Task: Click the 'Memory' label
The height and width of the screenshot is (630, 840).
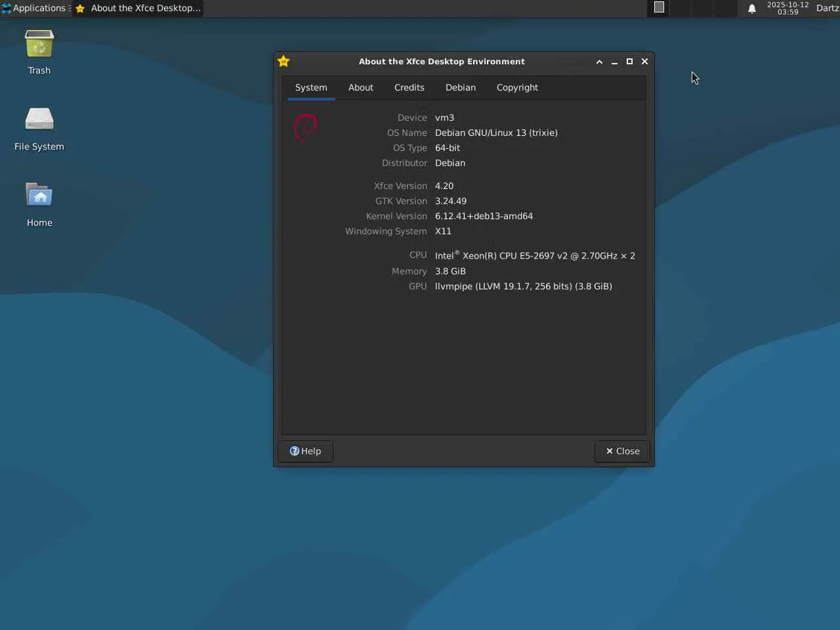Action: (409, 272)
